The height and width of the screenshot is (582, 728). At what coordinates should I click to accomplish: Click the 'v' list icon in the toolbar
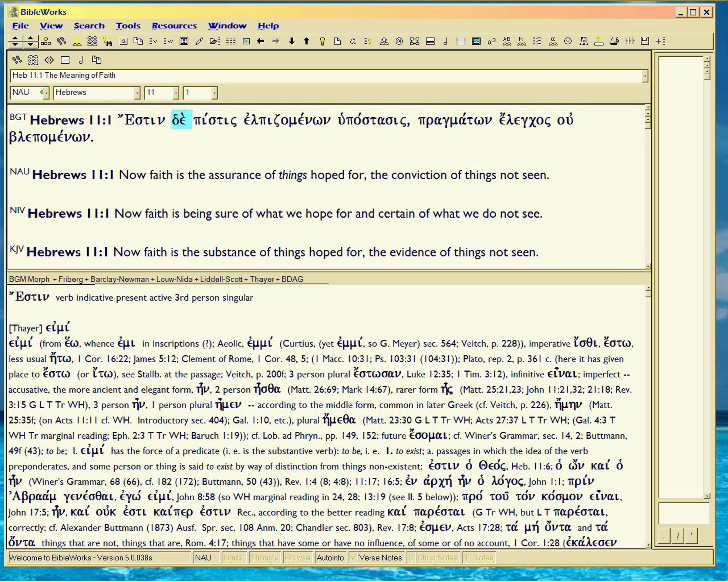click(x=153, y=42)
